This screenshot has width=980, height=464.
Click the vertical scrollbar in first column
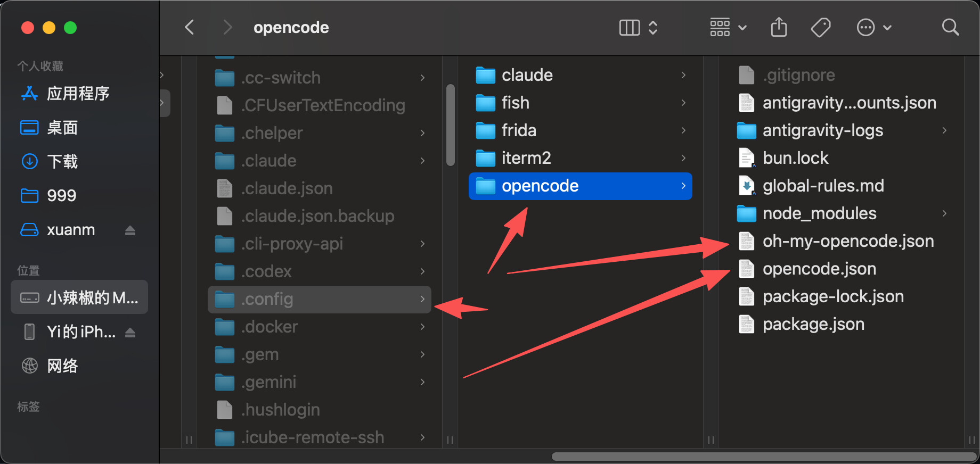pos(451,125)
